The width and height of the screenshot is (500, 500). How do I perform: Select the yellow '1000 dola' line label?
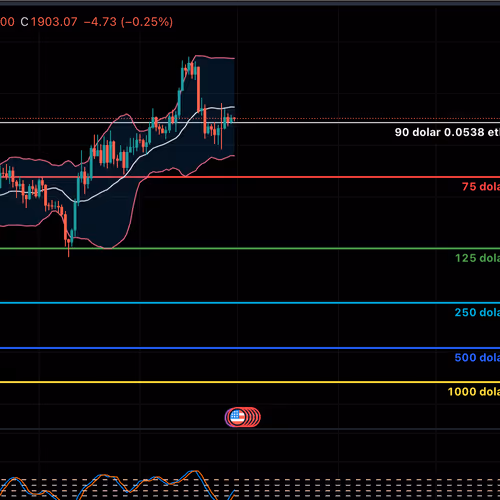point(474,392)
